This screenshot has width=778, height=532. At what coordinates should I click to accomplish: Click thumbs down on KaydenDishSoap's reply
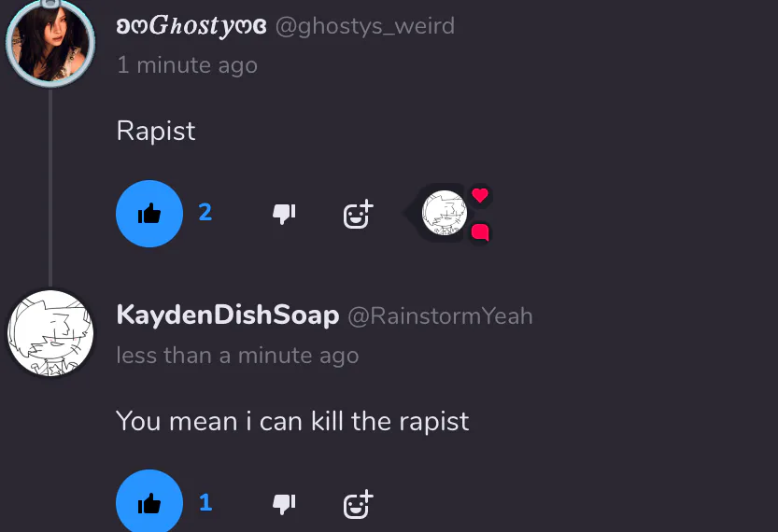point(284,504)
